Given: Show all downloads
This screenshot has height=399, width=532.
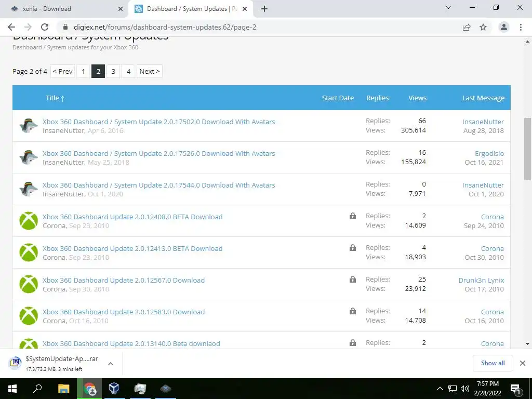Looking at the screenshot, I should (493, 363).
